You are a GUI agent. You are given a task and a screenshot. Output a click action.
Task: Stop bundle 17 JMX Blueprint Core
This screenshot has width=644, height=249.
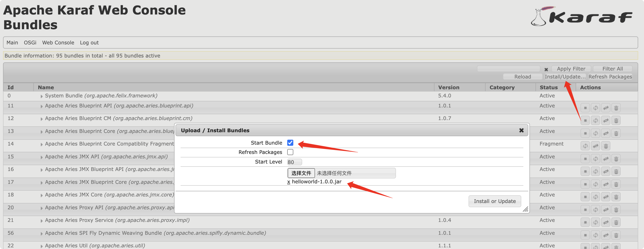(585, 184)
